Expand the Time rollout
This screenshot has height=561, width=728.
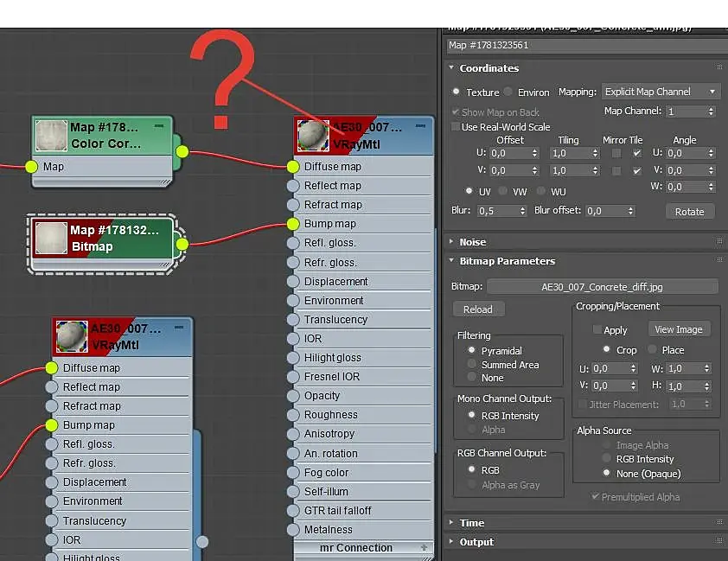click(x=451, y=522)
